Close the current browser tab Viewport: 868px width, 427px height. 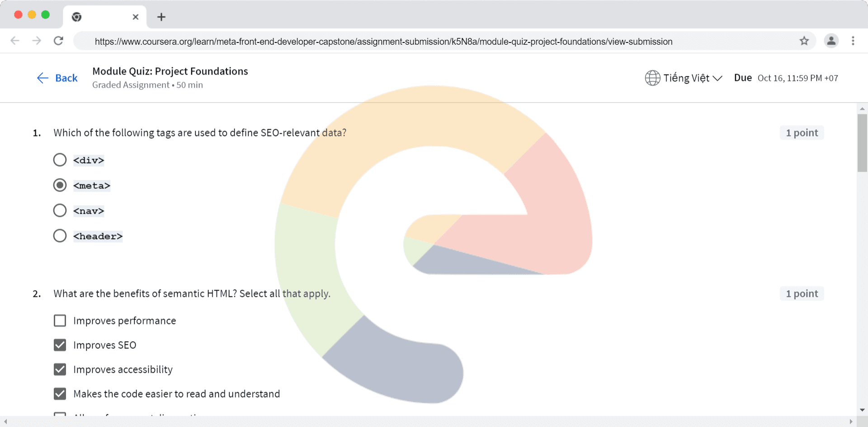pos(135,17)
